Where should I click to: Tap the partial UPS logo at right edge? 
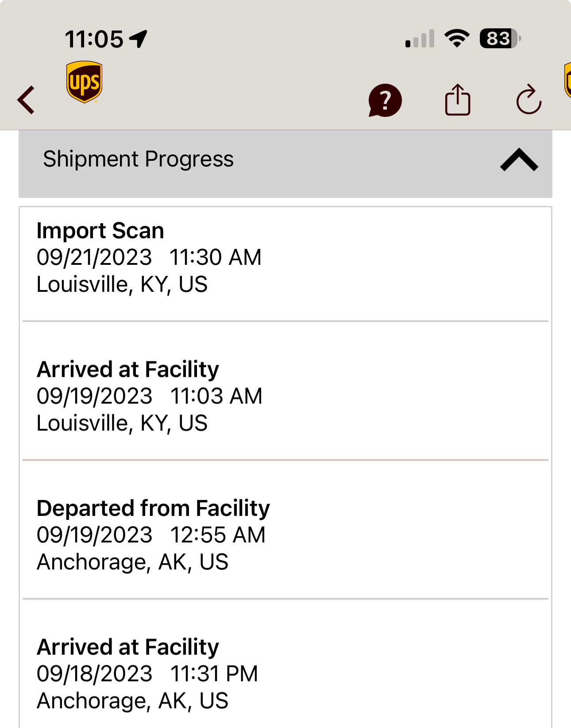(567, 81)
